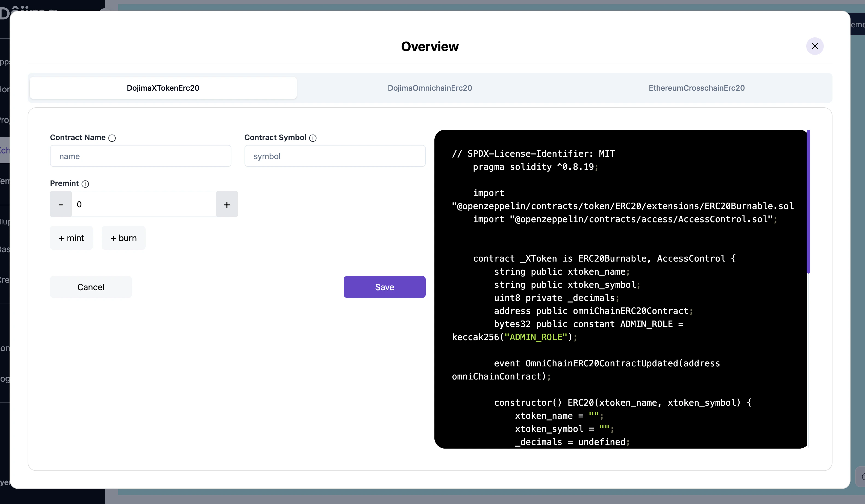Viewport: 865px width, 504px height.
Task: Switch to the EthereumCrosschainErc20 tab
Action: tap(696, 88)
